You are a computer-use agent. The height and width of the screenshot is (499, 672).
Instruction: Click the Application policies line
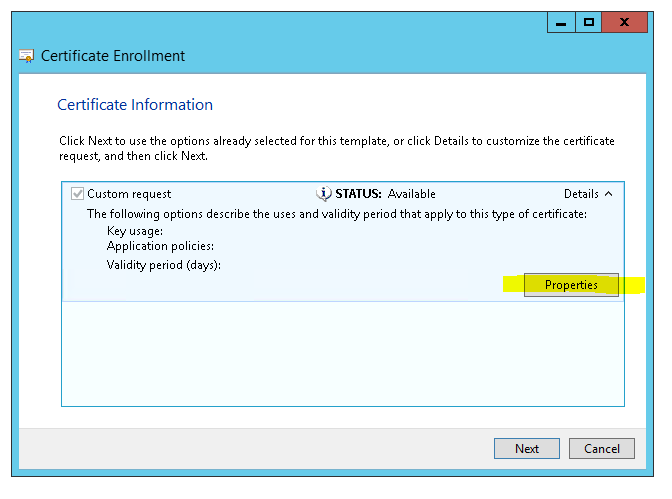point(160,246)
